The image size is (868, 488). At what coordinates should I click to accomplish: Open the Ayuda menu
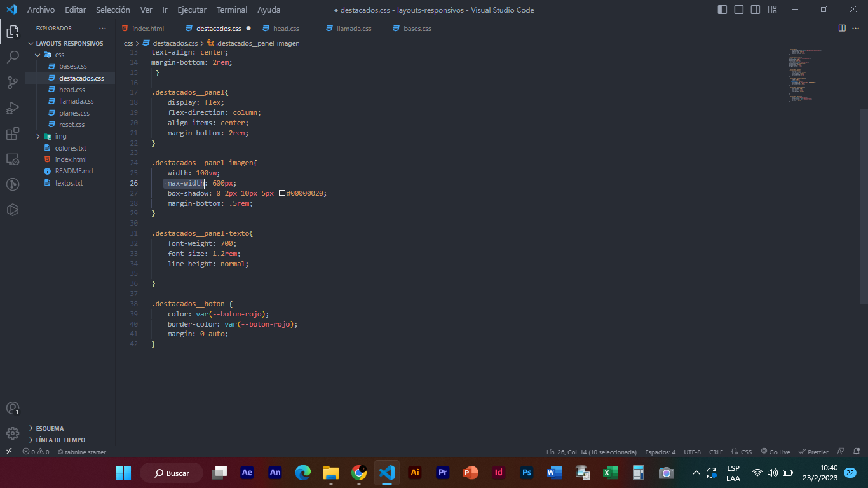[x=269, y=10]
